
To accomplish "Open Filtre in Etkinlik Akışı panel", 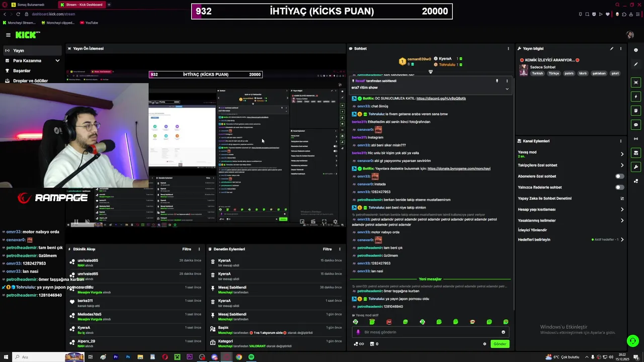I will click(187, 249).
